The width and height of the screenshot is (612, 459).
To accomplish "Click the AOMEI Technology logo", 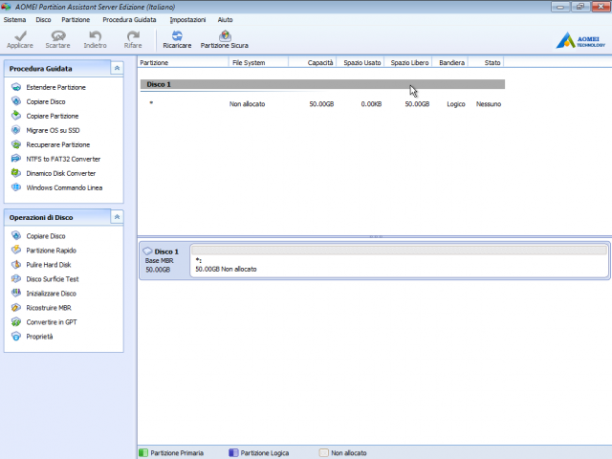I will pos(581,40).
